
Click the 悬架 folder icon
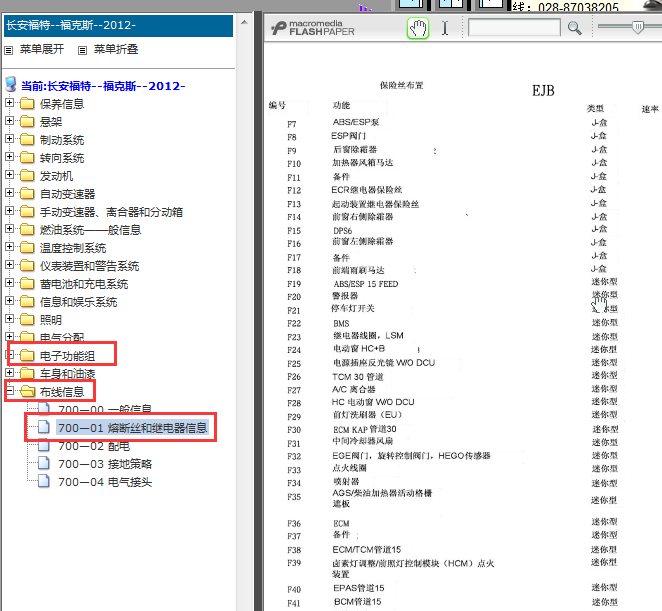[x=27, y=122]
